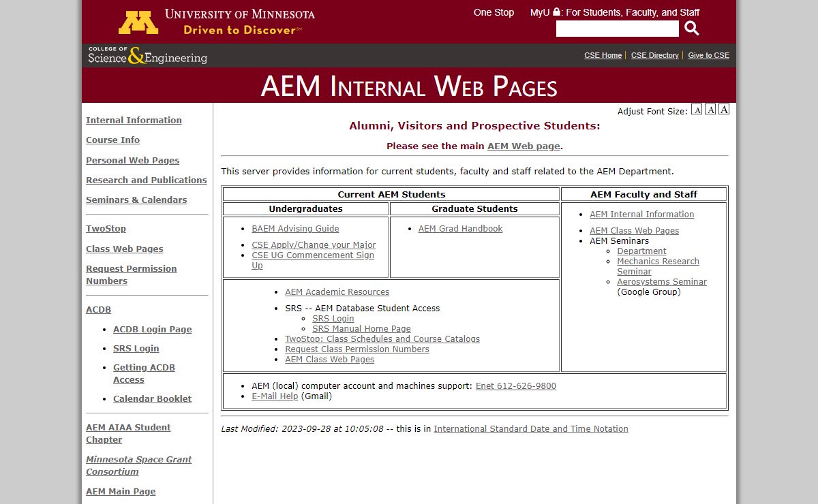
Task: Follow the main AEM Web page link
Action: click(x=524, y=146)
